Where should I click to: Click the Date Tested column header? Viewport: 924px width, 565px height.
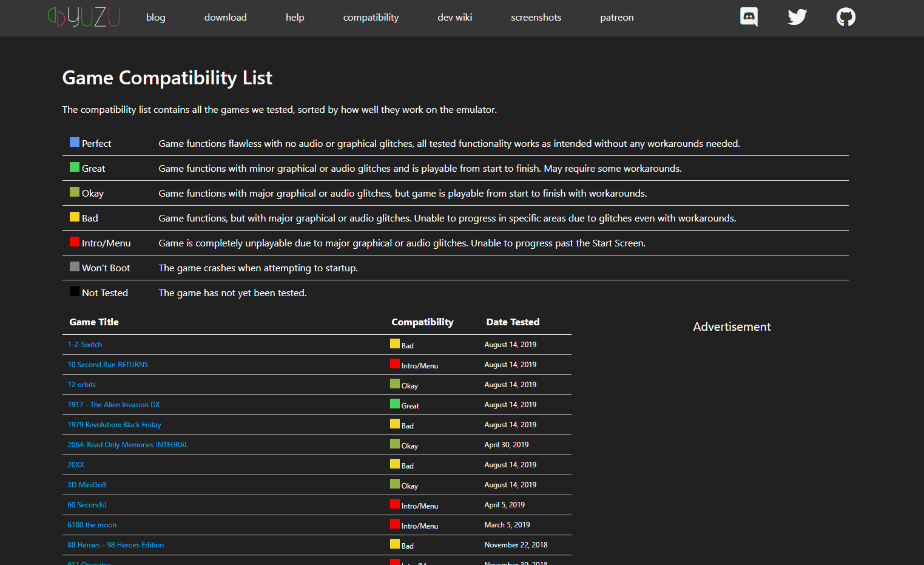pyautogui.click(x=513, y=322)
